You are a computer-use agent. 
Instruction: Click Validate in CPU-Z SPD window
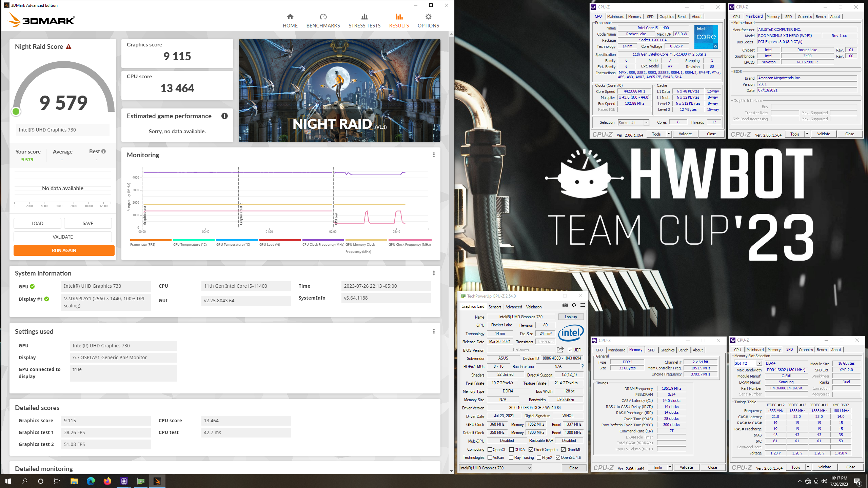tap(825, 467)
